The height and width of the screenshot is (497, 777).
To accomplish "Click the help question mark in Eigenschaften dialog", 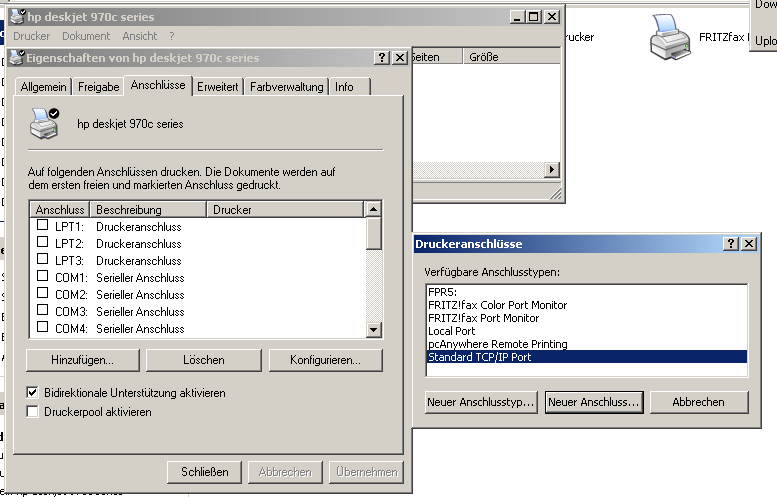I will tap(381, 57).
